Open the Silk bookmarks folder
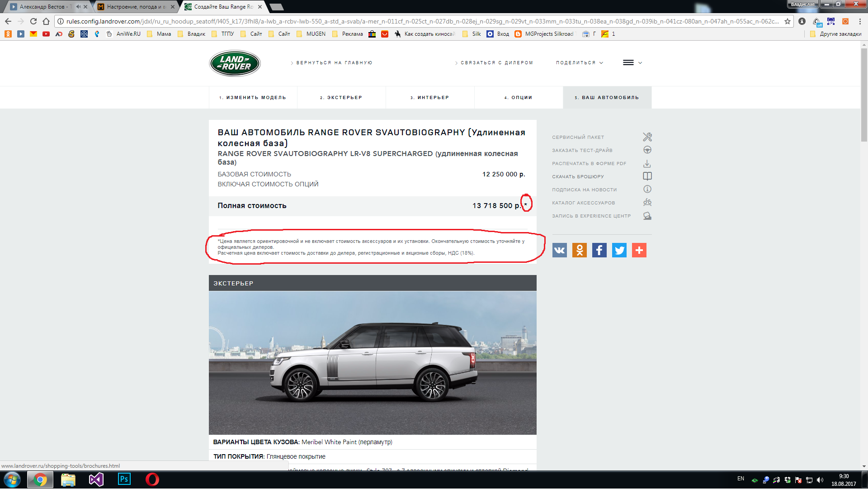 pyautogui.click(x=472, y=34)
